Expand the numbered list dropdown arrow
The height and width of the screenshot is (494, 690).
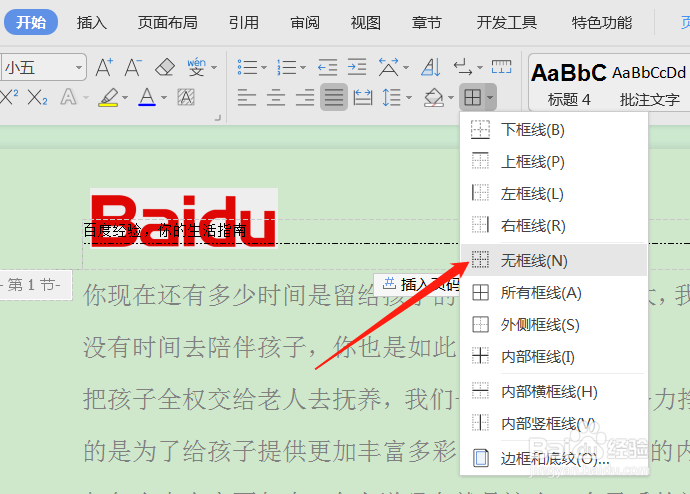303,68
